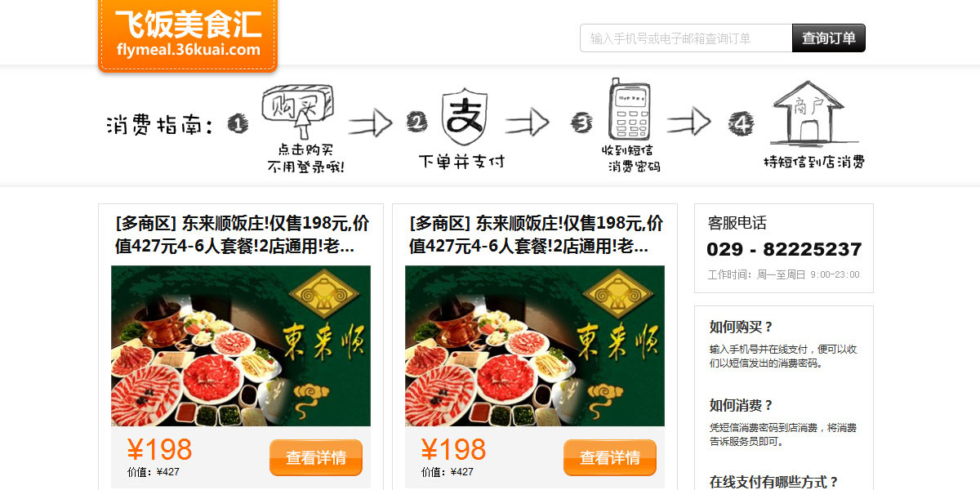Click the number 4 step badge
The width and height of the screenshot is (980, 490).
[x=741, y=124]
